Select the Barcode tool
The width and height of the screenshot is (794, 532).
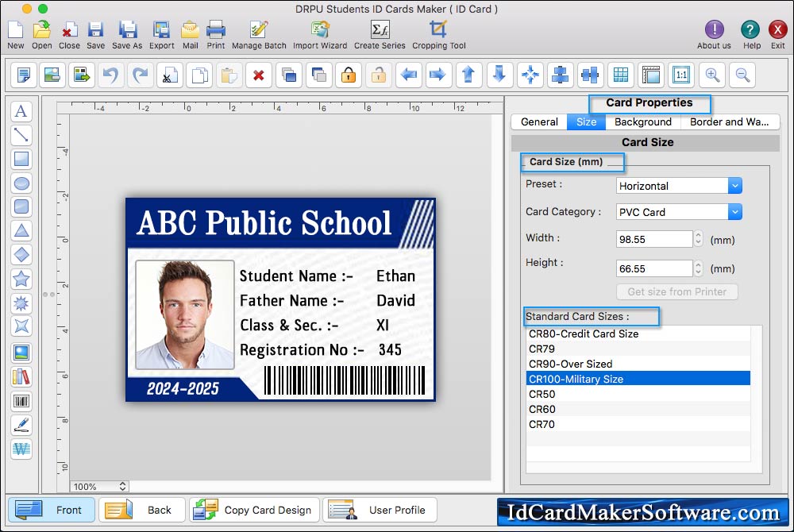tap(21, 401)
